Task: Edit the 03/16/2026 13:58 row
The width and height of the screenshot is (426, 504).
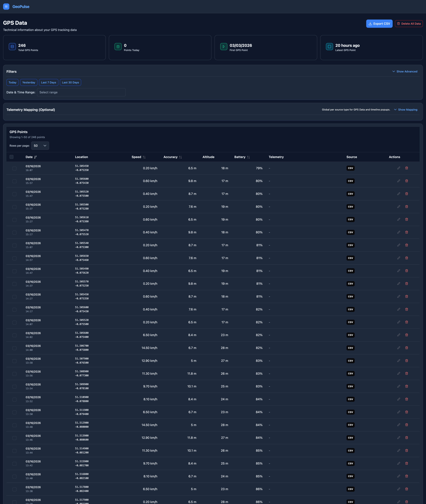Action: pyautogui.click(x=399, y=361)
